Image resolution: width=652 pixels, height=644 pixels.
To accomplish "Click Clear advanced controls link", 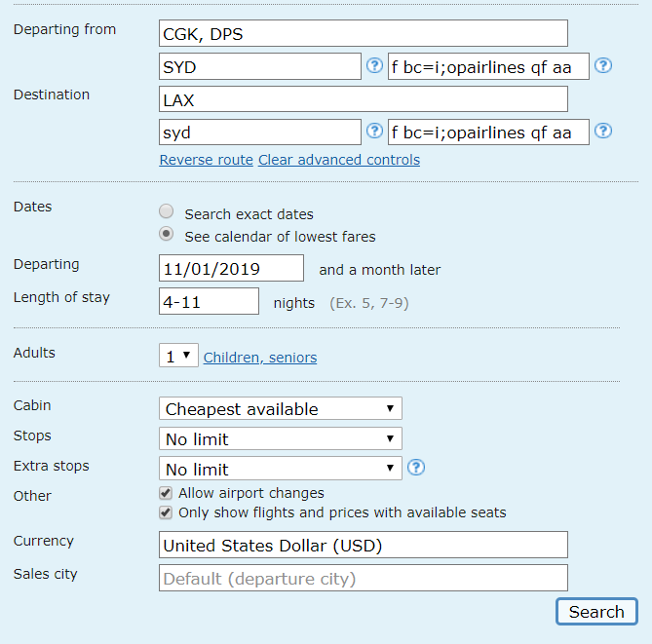I will pos(339,160).
